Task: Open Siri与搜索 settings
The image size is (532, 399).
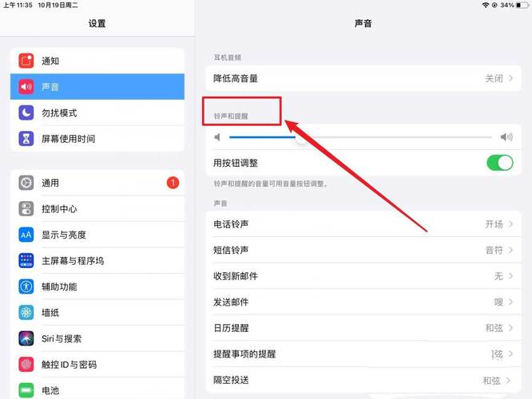Action: point(97,338)
